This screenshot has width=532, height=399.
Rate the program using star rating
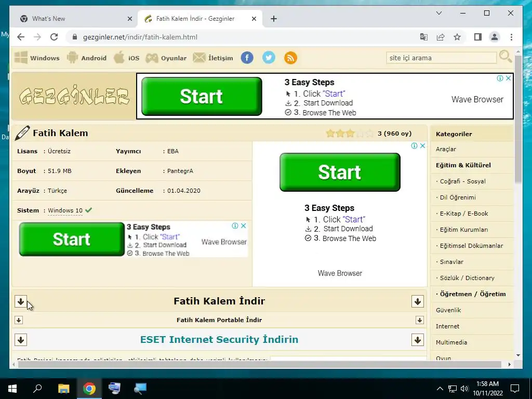coord(350,134)
